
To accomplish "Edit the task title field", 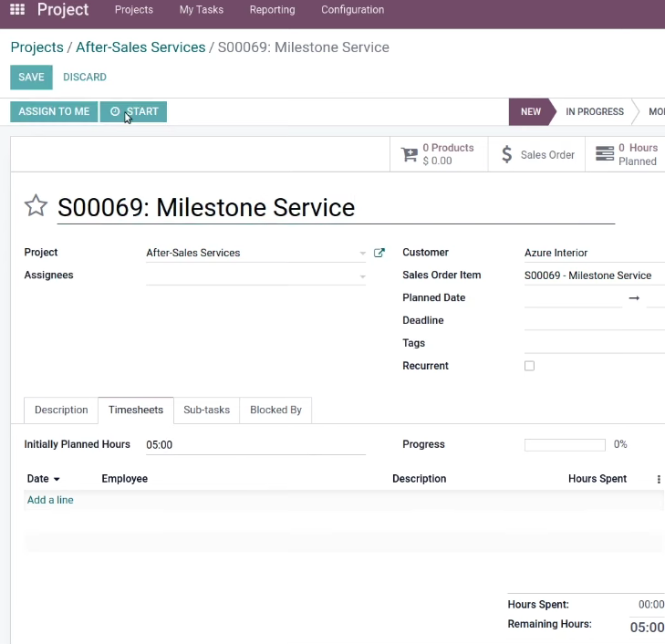I will (x=336, y=208).
